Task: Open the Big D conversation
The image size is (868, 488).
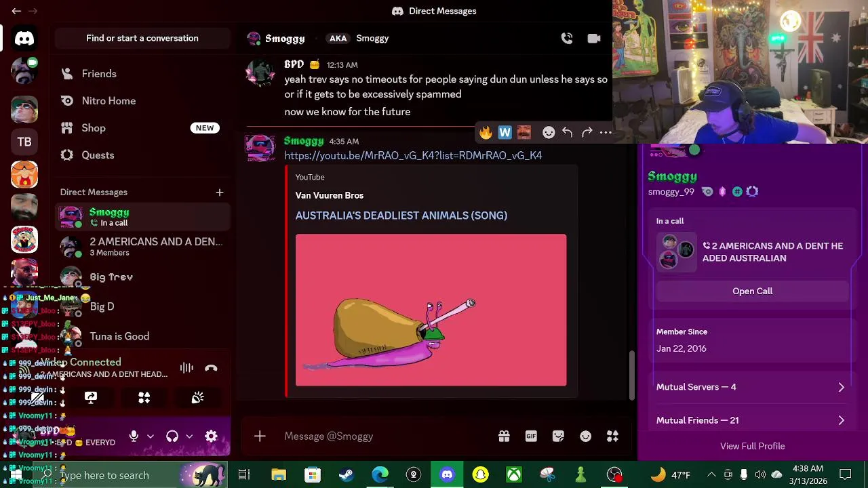Action: click(142, 306)
